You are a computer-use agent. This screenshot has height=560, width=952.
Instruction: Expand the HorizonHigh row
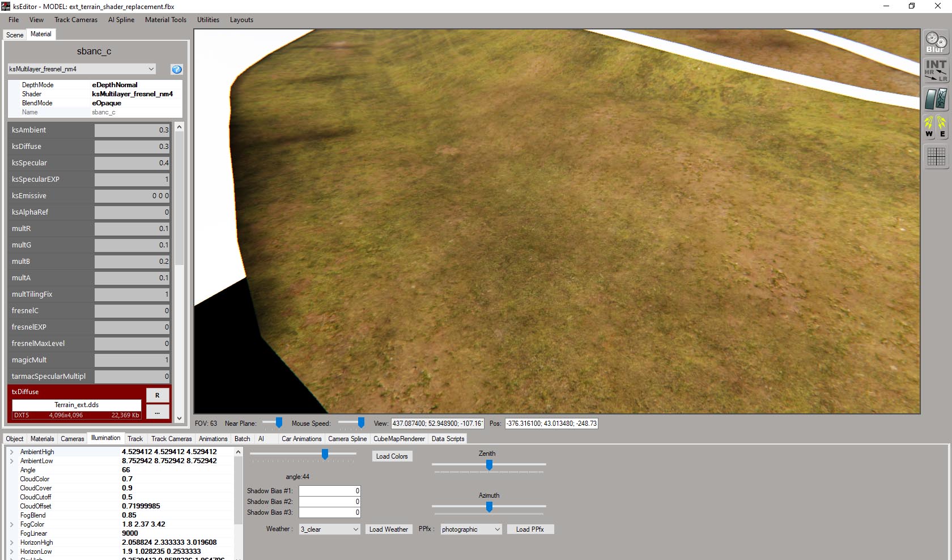pyautogui.click(x=11, y=542)
